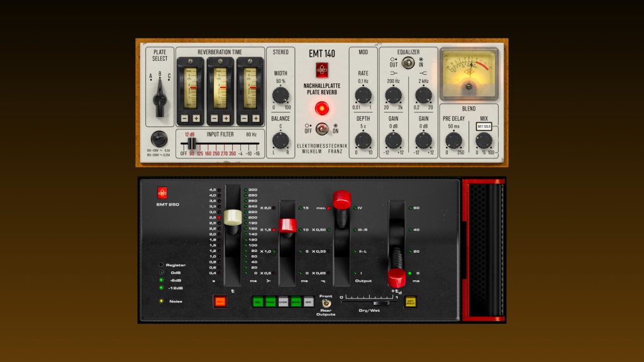Screen dimensions: 644x362
Task: Click the Stereo Width knob
Action: click(280, 96)
